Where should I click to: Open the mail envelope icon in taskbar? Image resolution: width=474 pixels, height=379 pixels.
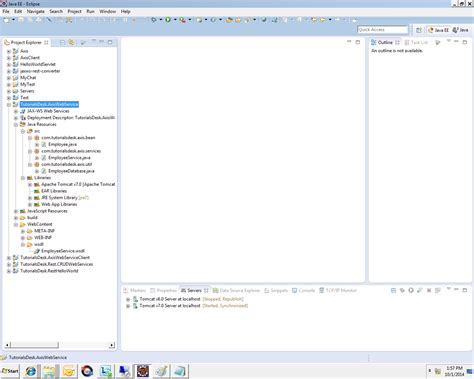click(x=68, y=371)
